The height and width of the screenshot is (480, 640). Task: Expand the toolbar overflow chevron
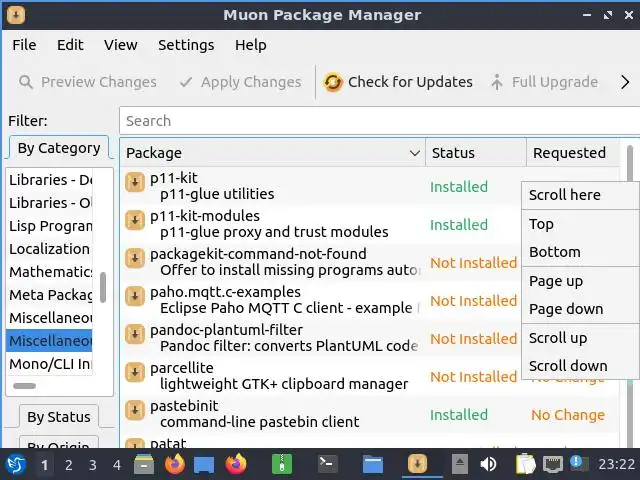click(x=625, y=82)
